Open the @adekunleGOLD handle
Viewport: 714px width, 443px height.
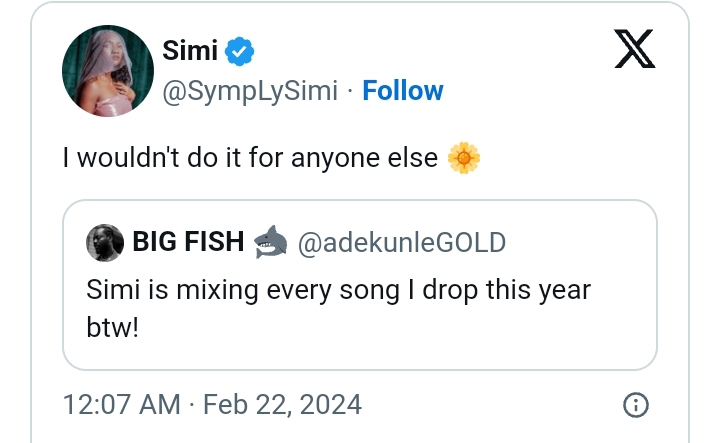tap(402, 242)
